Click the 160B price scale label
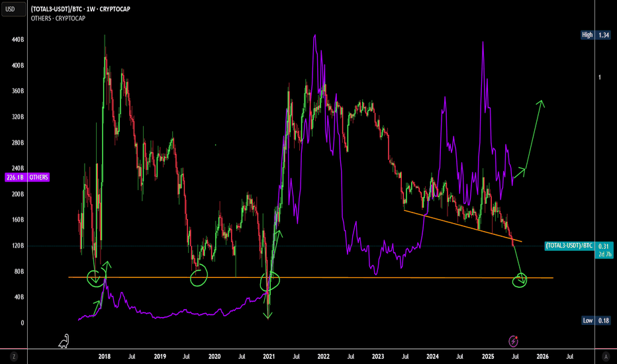Image resolution: width=617 pixels, height=364 pixels. [x=18, y=220]
